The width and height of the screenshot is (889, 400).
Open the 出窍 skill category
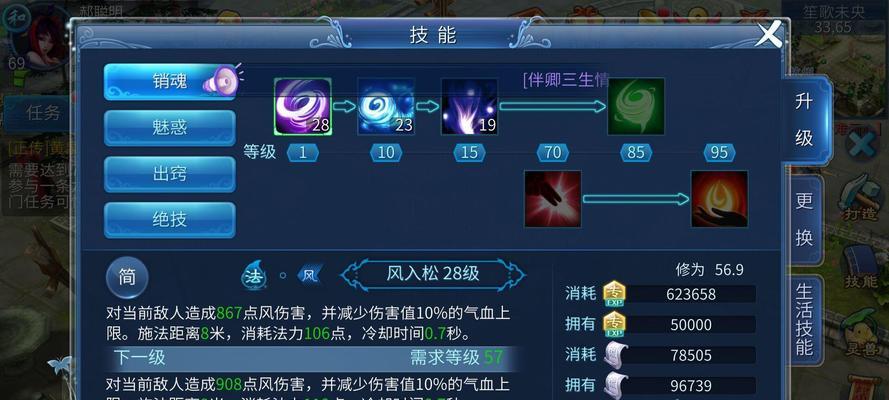pos(170,174)
